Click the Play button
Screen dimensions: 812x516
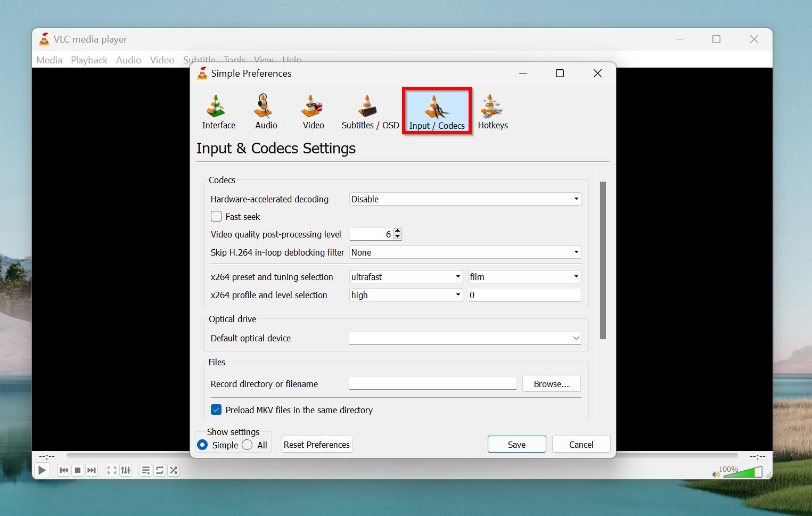(42, 470)
